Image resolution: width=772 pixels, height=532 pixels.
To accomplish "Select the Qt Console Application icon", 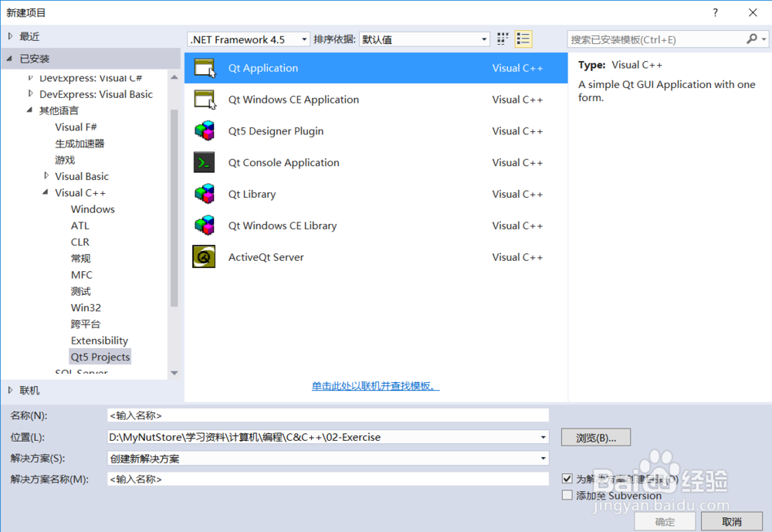I will click(x=204, y=162).
